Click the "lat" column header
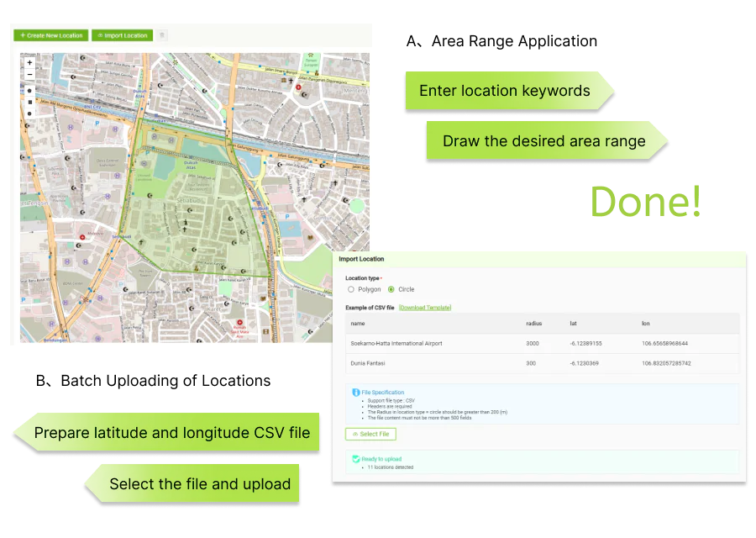Image resolution: width=756 pixels, height=538 pixels. (573, 324)
